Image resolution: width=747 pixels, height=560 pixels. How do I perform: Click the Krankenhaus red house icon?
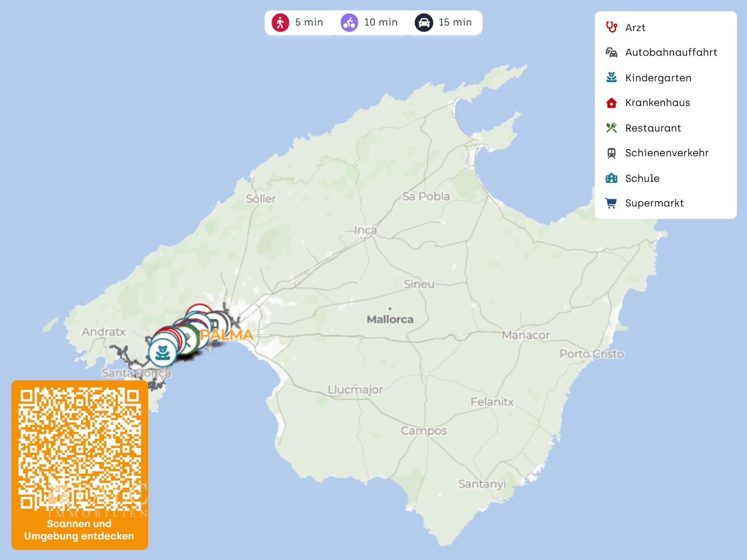[x=611, y=103]
